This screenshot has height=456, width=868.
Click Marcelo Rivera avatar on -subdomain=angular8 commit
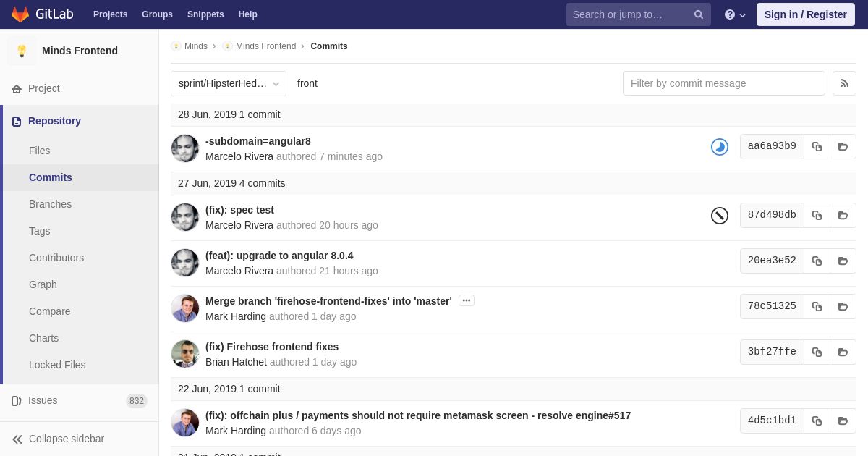coord(185,148)
